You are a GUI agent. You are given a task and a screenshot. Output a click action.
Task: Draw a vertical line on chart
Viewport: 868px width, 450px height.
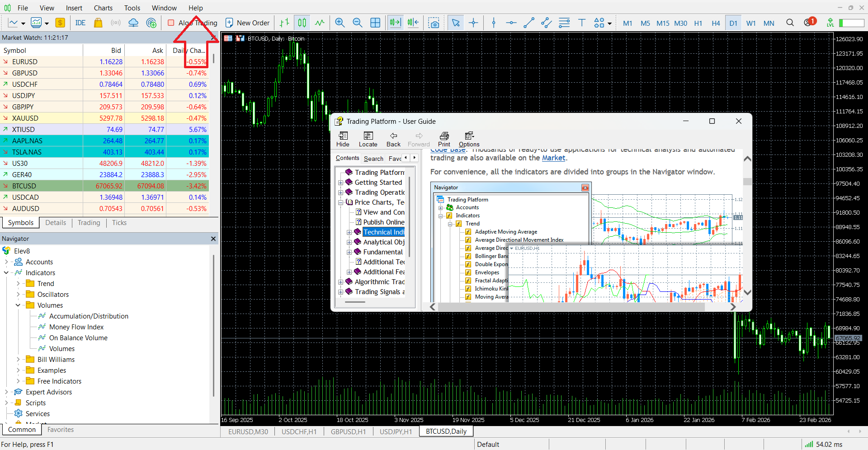(x=494, y=23)
